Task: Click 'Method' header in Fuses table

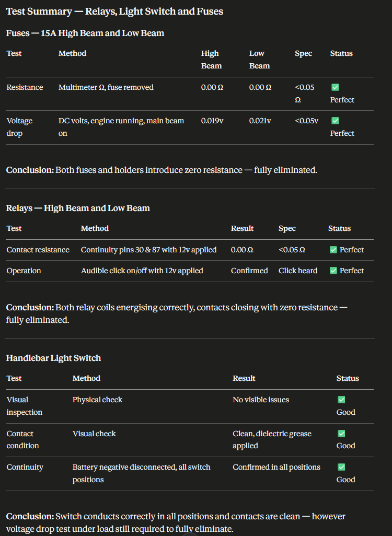Action: coord(72,53)
